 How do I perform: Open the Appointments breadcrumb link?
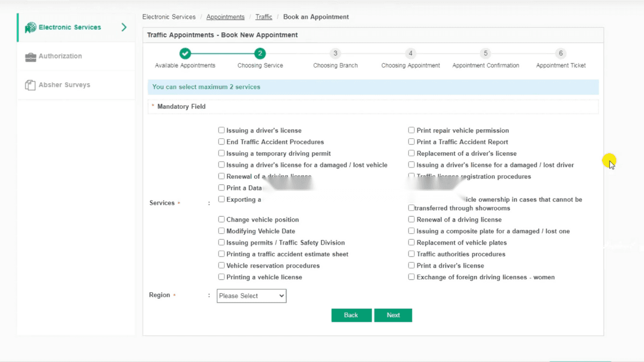point(225,17)
